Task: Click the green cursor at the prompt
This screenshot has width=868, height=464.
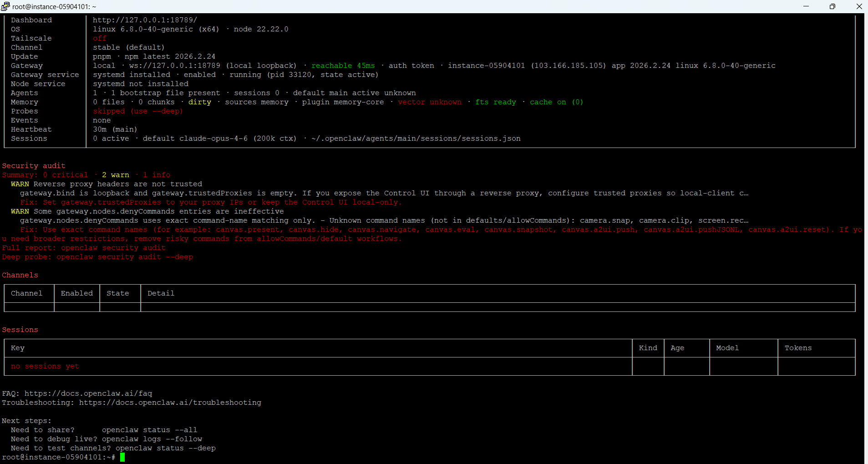Action: (122, 457)
